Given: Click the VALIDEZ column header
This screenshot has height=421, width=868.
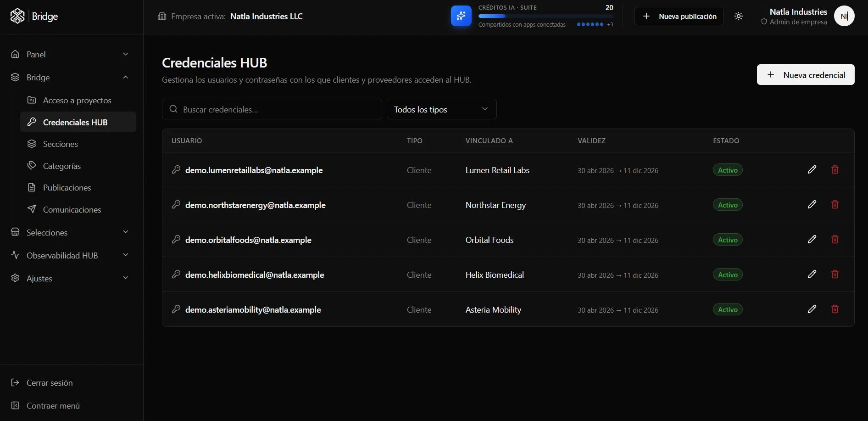Looking at the screenshot, I should [x=591, y=140].
